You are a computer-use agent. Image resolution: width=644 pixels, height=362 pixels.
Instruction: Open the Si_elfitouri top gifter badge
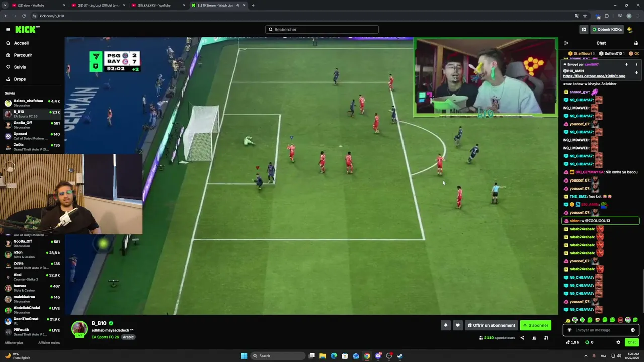tap(581, 53)
